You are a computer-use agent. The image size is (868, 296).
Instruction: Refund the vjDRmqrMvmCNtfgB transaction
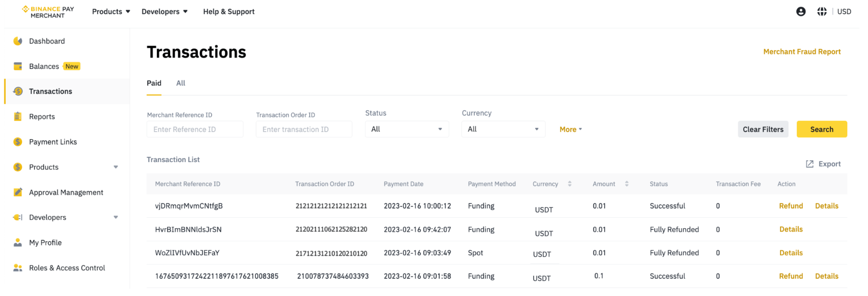click(x=790, y=206)
